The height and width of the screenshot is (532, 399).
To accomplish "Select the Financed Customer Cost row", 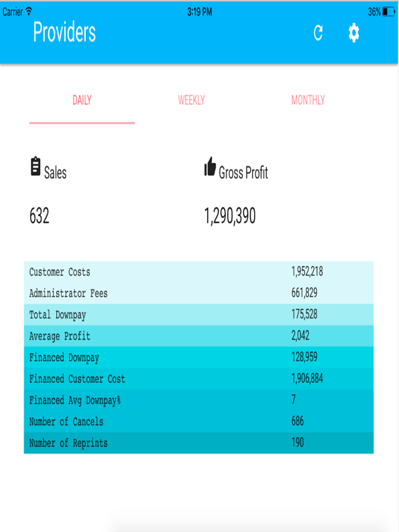I will point(199,379).
